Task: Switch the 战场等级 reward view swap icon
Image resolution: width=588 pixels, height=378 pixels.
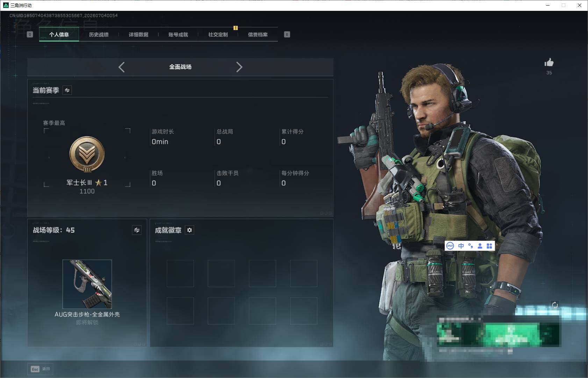Action: [137, 230]
